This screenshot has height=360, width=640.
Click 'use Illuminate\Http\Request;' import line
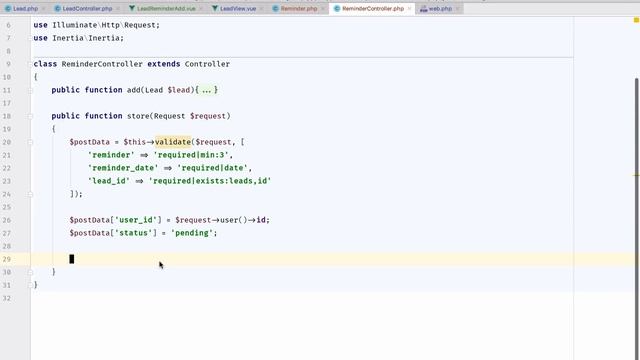[97, 25]
